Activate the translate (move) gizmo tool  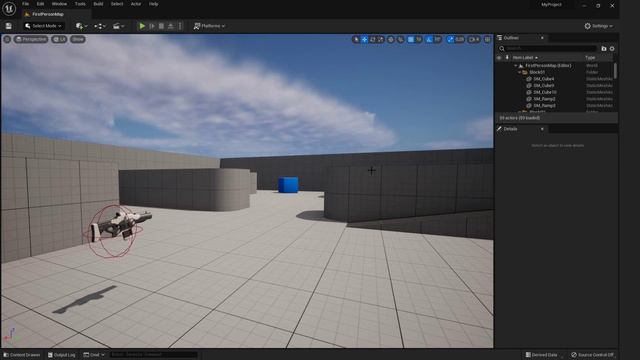(364, 39)
